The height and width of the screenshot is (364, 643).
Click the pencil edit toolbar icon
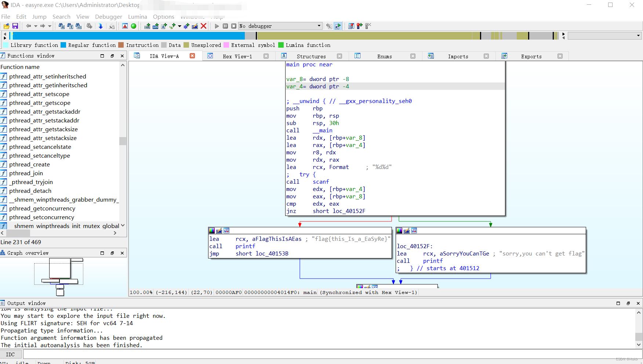point(195,26)
